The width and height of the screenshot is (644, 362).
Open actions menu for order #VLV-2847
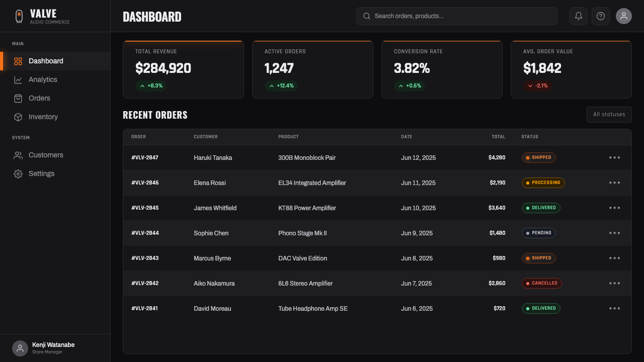point(615,157)
